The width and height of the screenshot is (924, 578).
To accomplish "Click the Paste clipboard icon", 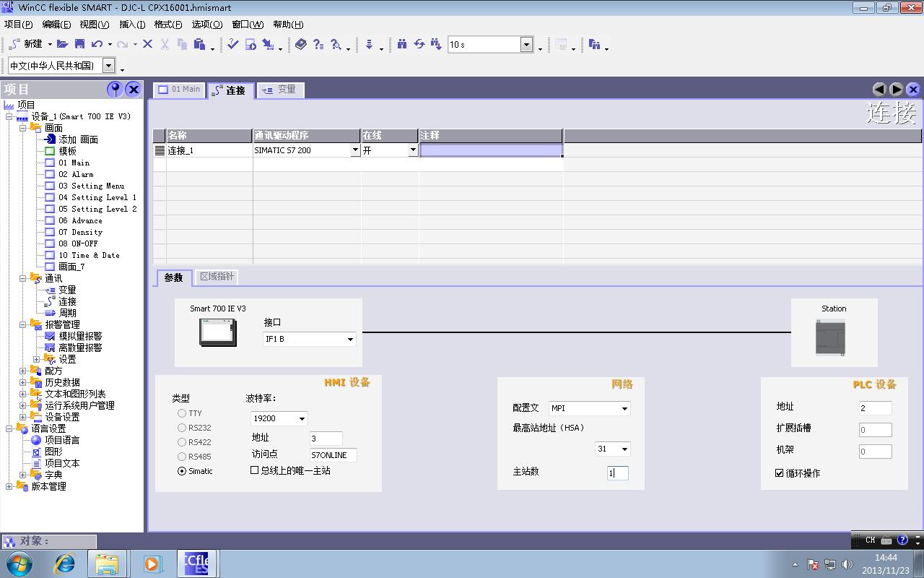I will [200, 44].
